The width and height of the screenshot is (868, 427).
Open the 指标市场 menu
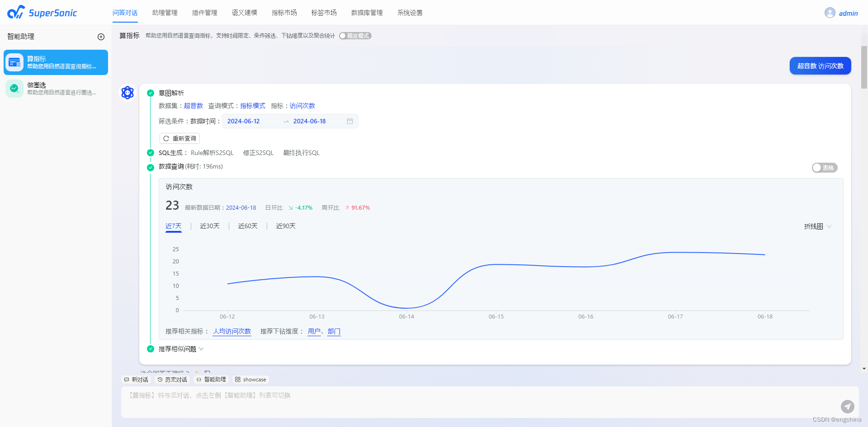pyautogui.click(x=284, y=13)
